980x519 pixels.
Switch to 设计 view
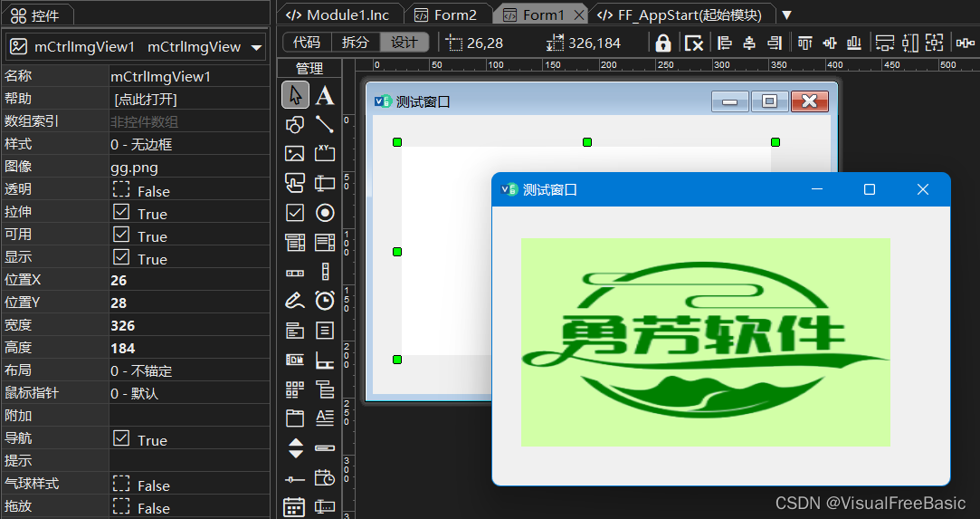(x=404, y=42)
